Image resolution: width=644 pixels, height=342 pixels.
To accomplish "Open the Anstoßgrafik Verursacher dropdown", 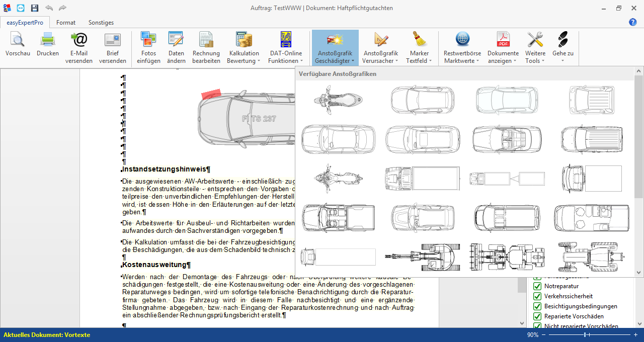I will pos(381,48).
